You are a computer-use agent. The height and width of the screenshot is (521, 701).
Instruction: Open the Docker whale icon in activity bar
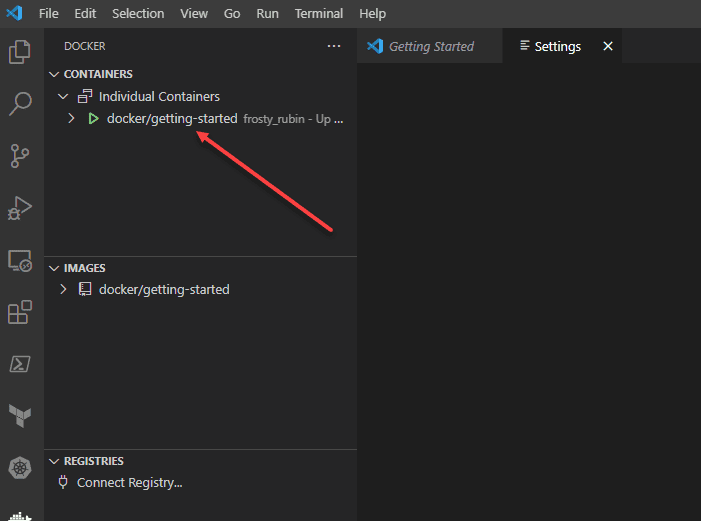point(20,516)
